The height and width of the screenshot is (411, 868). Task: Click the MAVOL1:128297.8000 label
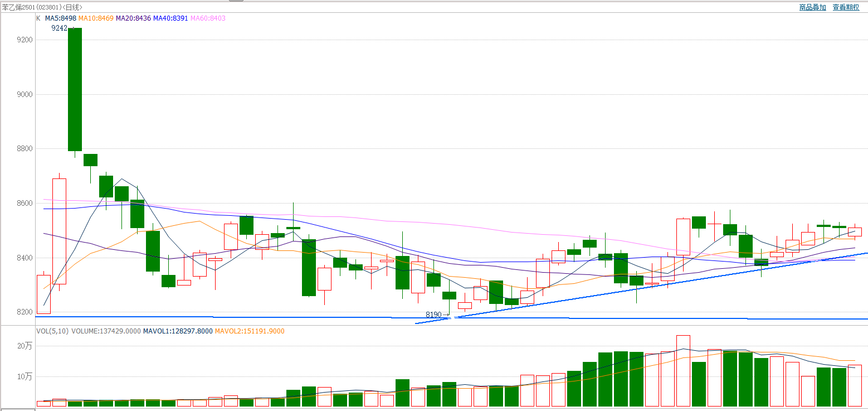click(178, 331)
